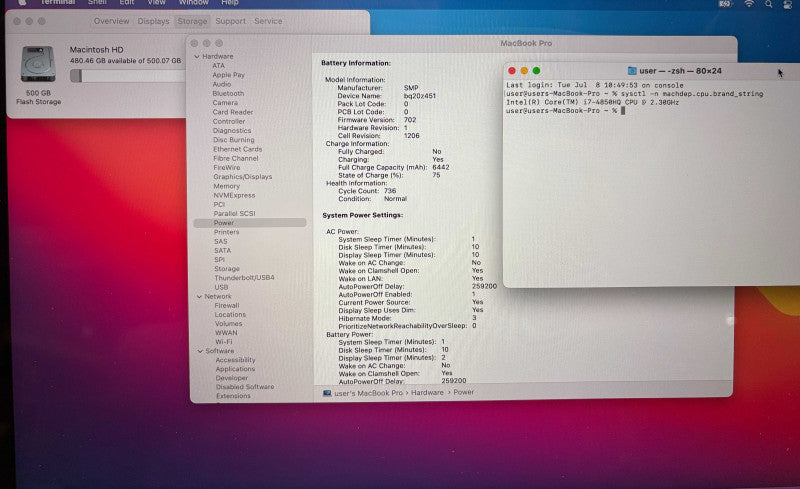This screenshot has height=489, width=800.
Task: Open the Terminal menu in the menu bar
Action: click(x=58, y=3)
